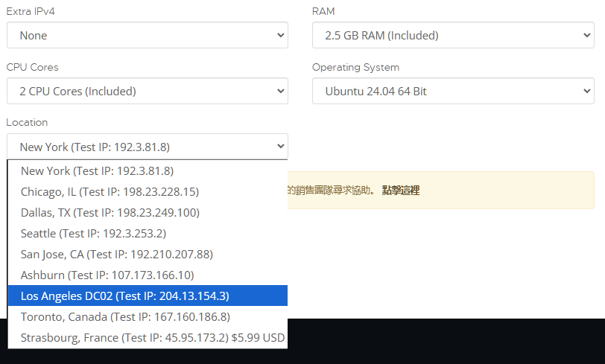
Task: Pick Dallas, TX location option
Action: [x=110, y=212]
